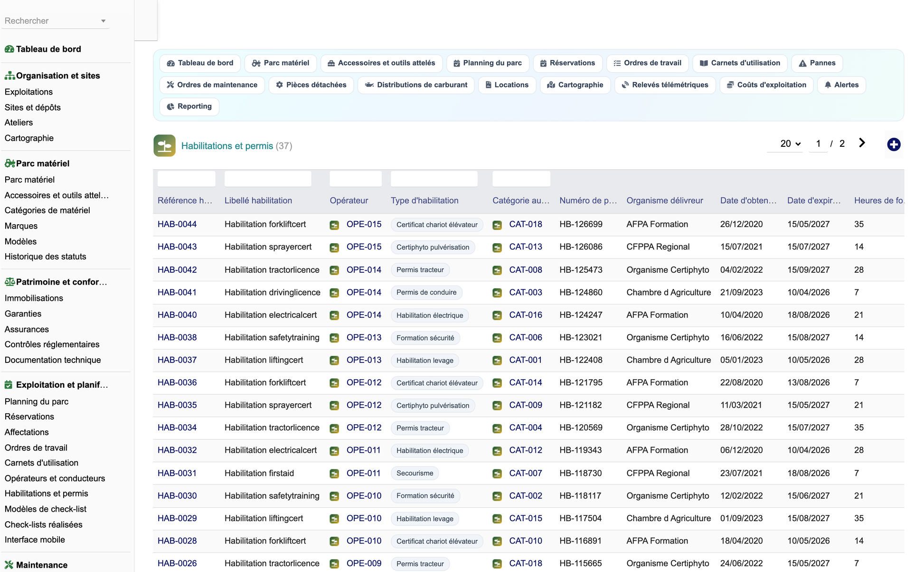The width and height of the screenshot is (924, 572).
Task: Open record HAB-0029
Action: point(177,518)
